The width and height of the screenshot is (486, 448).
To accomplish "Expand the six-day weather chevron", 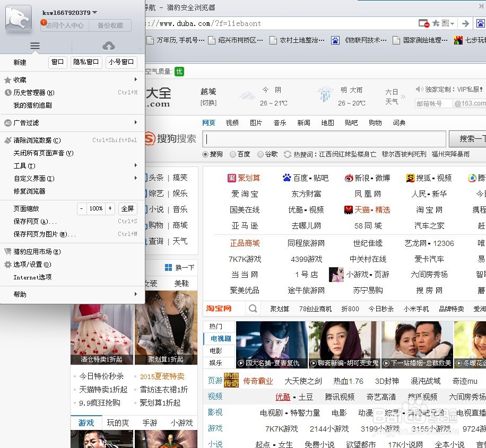I will [403, 96].
